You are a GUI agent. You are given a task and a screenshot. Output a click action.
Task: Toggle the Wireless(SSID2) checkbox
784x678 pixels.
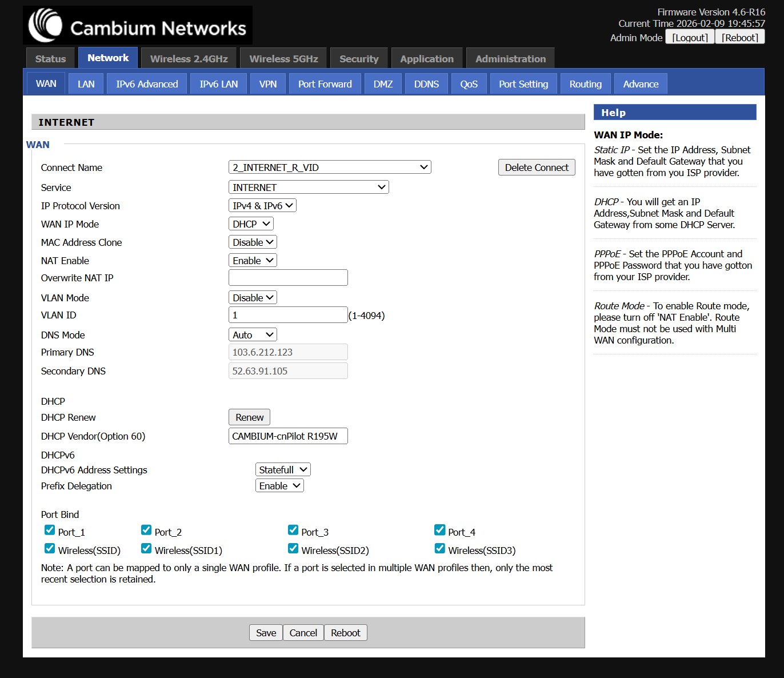[293, 548]
